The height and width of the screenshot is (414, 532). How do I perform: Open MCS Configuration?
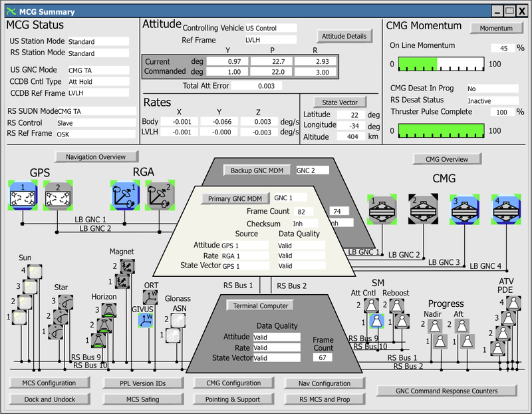(49, 383)
